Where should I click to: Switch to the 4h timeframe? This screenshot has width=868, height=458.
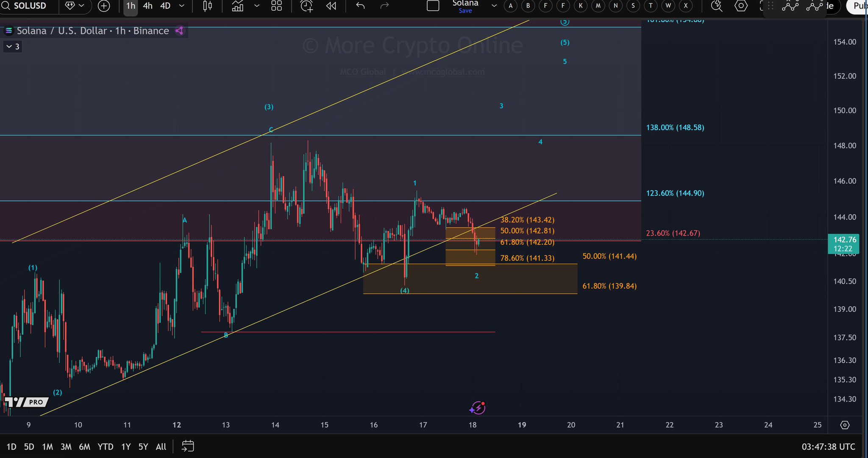click(x=147, y=6)
